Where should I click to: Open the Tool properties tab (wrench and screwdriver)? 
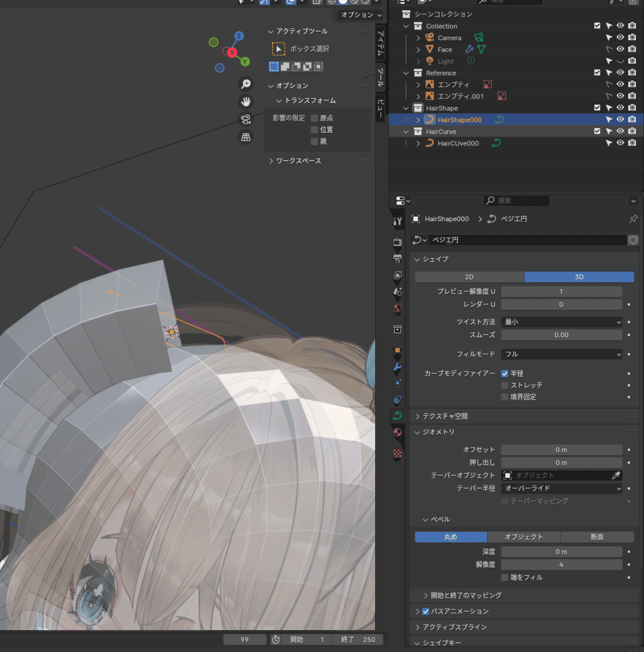coord(397,221)
